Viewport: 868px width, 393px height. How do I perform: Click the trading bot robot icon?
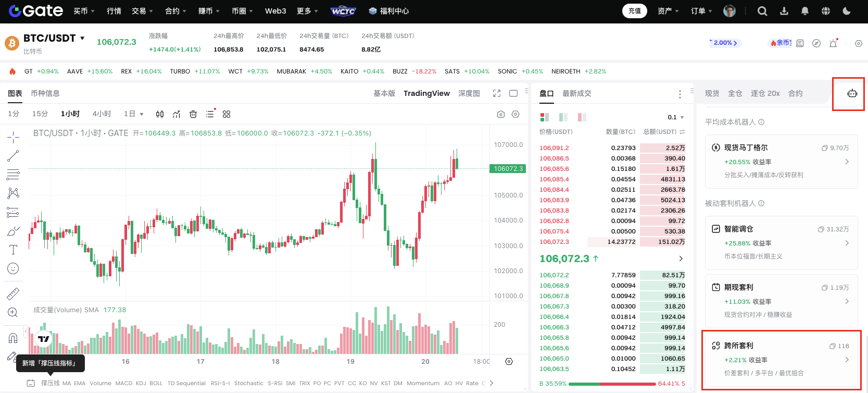point(852,93)
